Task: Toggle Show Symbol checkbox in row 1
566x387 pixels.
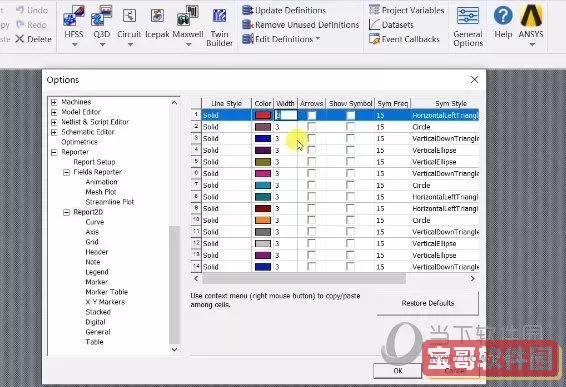Action: click(350, 115)
